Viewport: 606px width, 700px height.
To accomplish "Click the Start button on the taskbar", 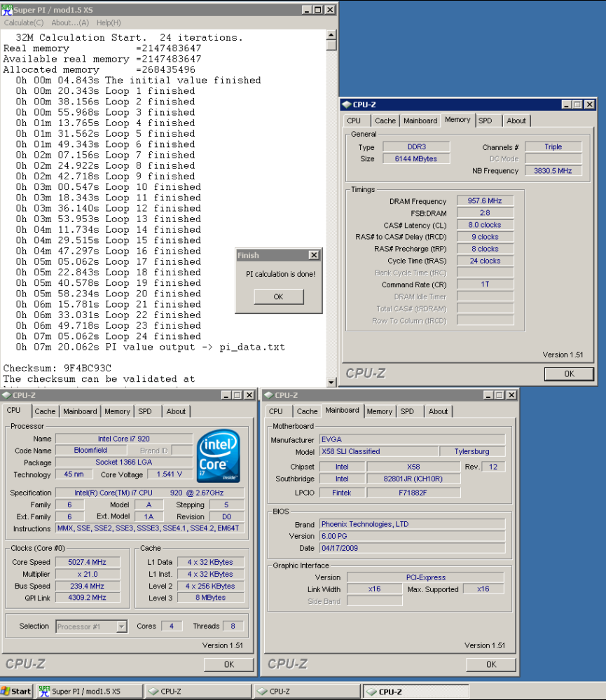I will pos(16,691).
